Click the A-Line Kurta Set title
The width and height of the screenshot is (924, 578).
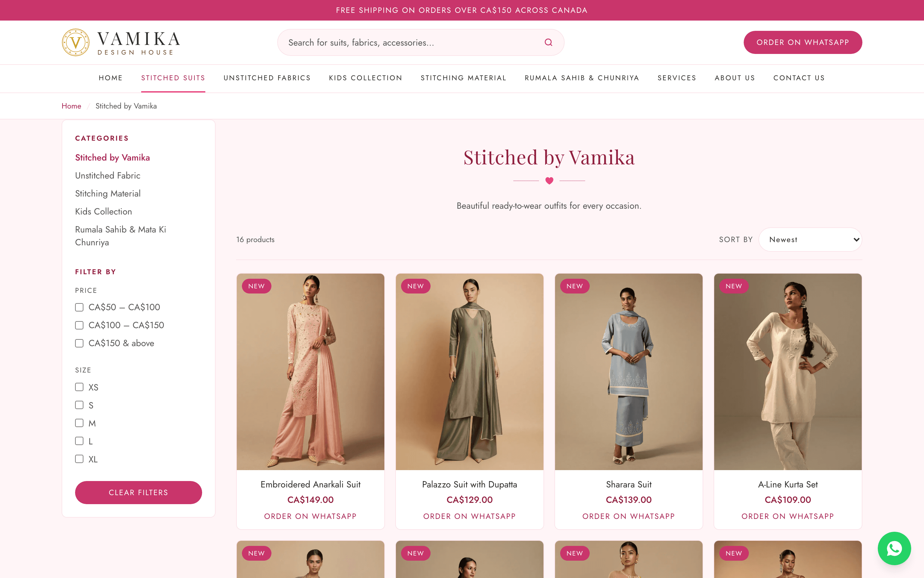788,484
